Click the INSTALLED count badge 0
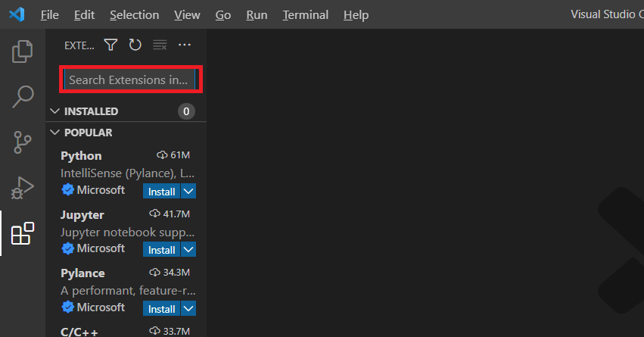This screenshot has height=337, width=644. pyautogui.click(x=186, y=111)
